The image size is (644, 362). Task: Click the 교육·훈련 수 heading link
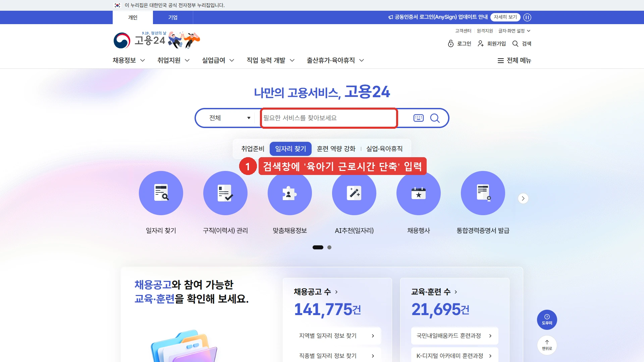[434, 292]
